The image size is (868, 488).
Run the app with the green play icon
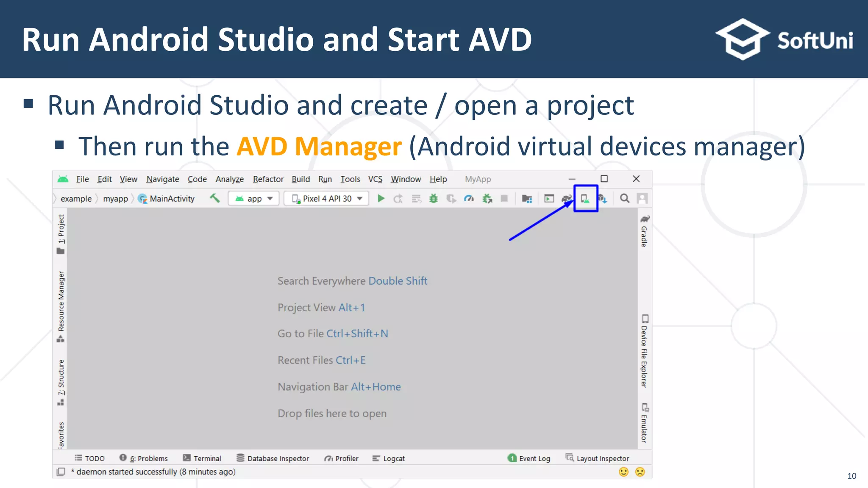pos(381,198)
